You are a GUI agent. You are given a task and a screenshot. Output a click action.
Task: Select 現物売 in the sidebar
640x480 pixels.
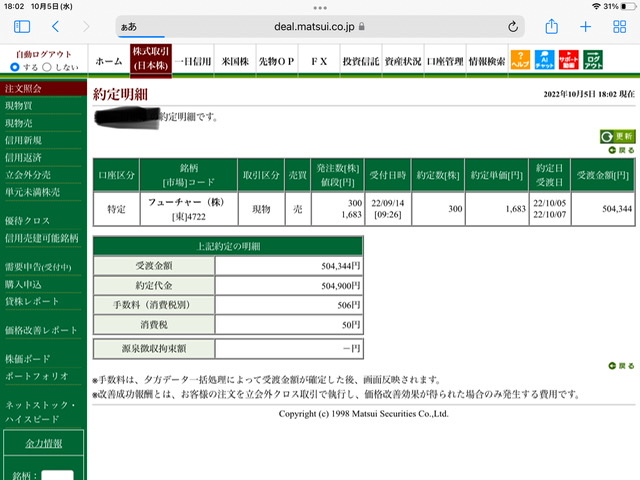tap(19, 123)
